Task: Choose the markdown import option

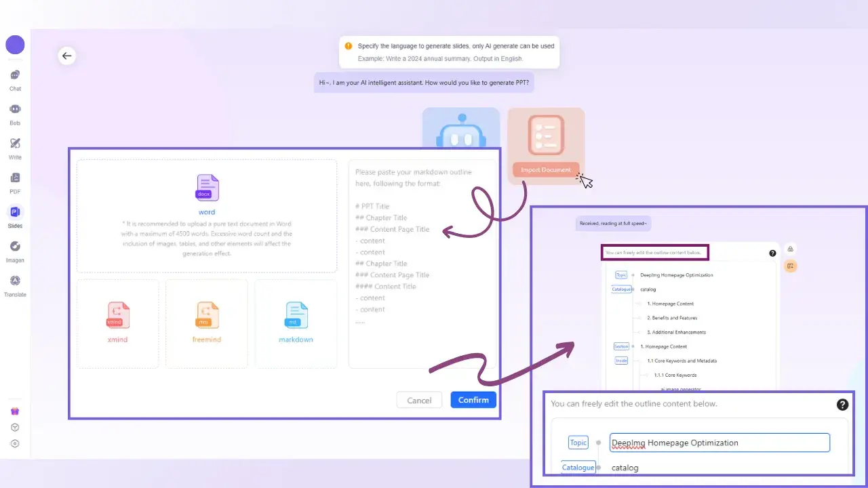Action: pos(296,323)
